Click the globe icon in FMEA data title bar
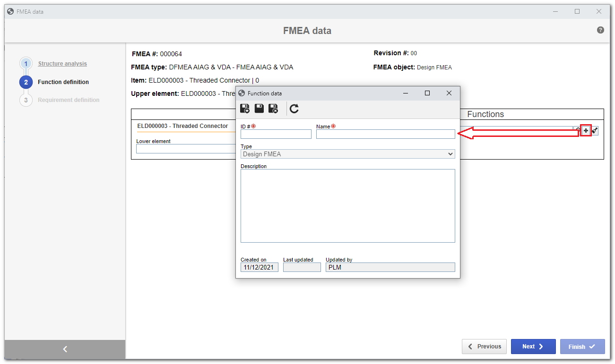Screen dimensions: 615x364 (11, 11)
